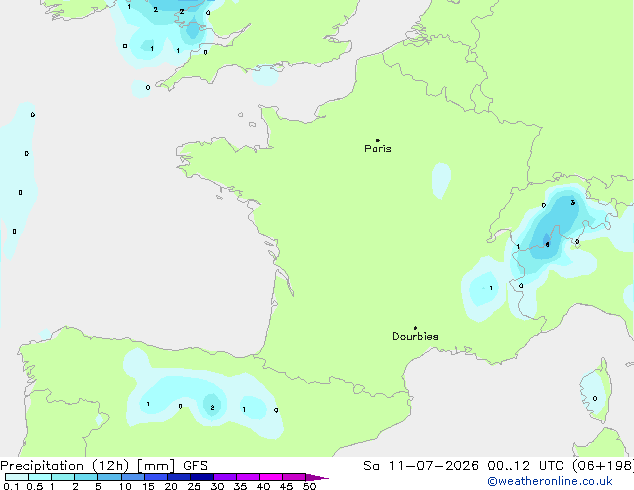Select the 25–30 mm navy legend swatch
This screenshot has height=490, width=634.
pyautogui.click(x=202, y=477)
